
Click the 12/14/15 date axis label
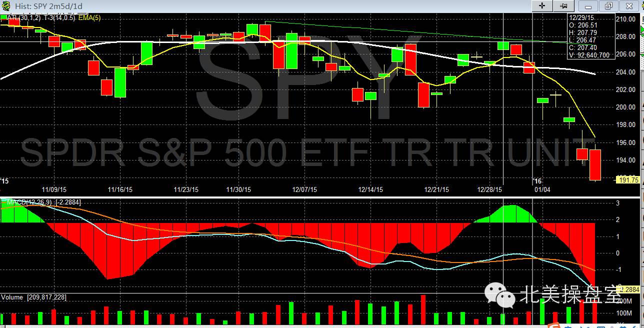371,189
